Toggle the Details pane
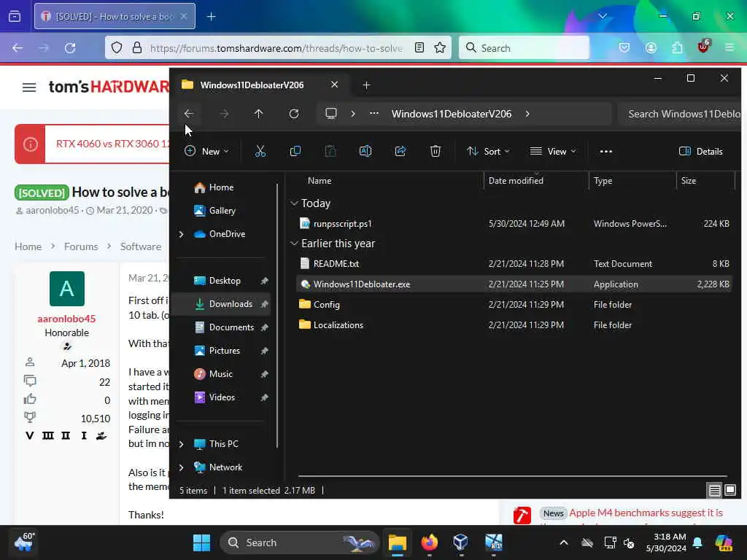The width and height of the screenshot is (747, 560). click(701, 152)
